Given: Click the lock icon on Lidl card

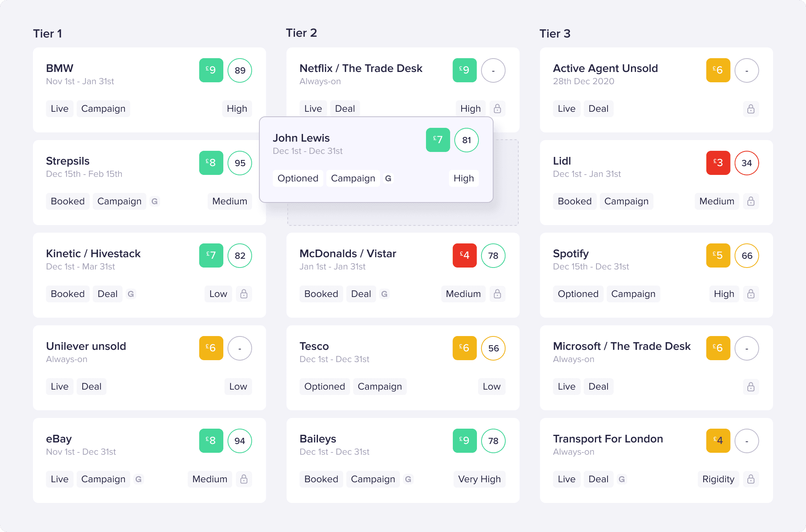Looking at the screenshot, I should pyautogui.click(x=751, y=201).
